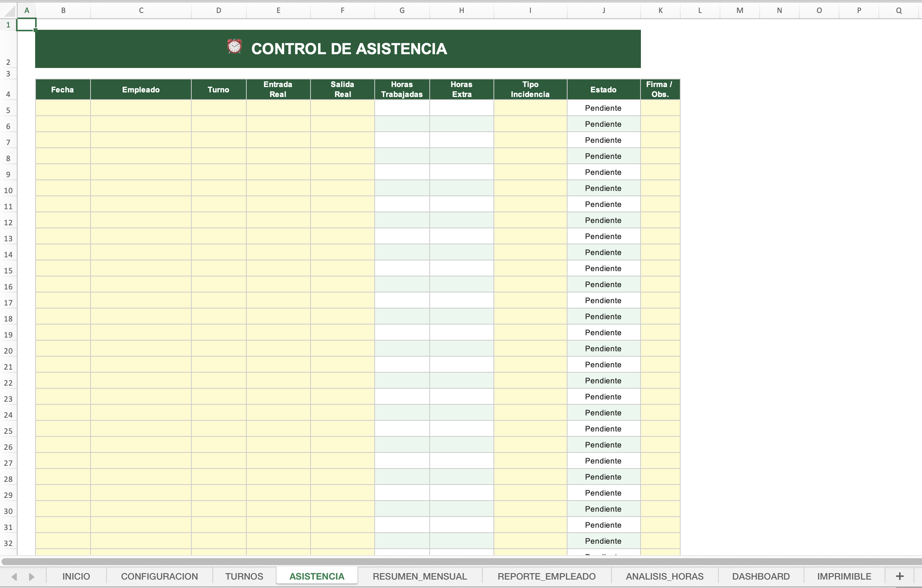Click the Horas Extra cell in row 16
The height and width of the screenshot is (588, 922).
point(462,284)
